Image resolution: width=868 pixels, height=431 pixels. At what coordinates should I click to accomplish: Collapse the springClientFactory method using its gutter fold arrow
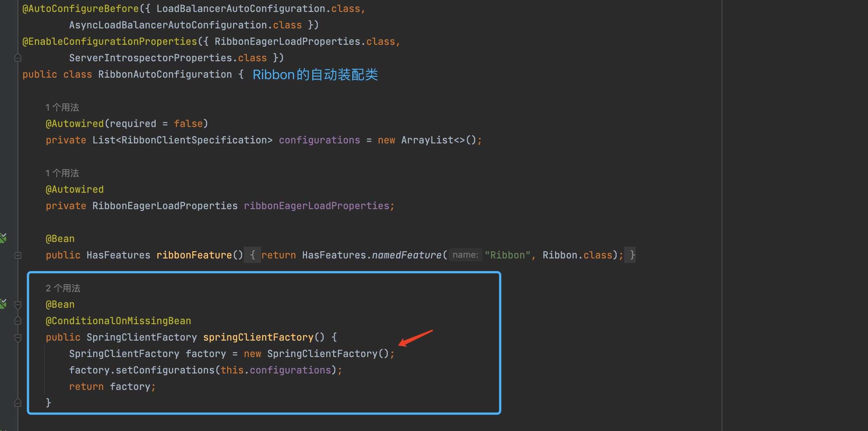pyautogui.click(x=18, y=338)
